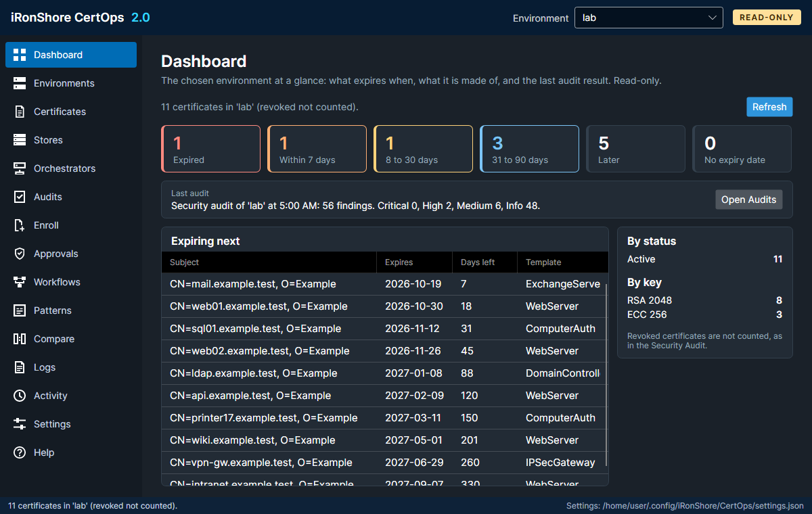Viewport: 812px width, 514px height.
Task: Select the Within 7 days card
Action: tap(317, 149)
